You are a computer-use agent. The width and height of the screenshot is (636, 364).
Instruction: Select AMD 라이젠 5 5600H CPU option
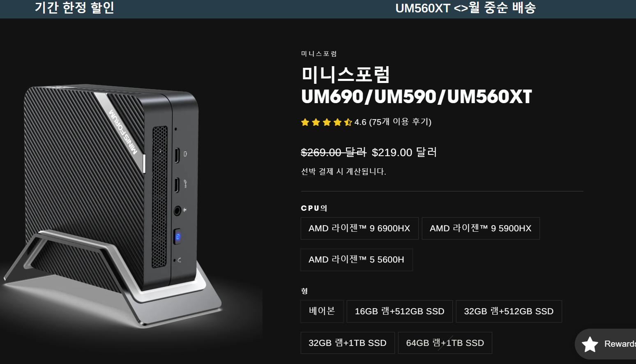[x=357, y=260]
